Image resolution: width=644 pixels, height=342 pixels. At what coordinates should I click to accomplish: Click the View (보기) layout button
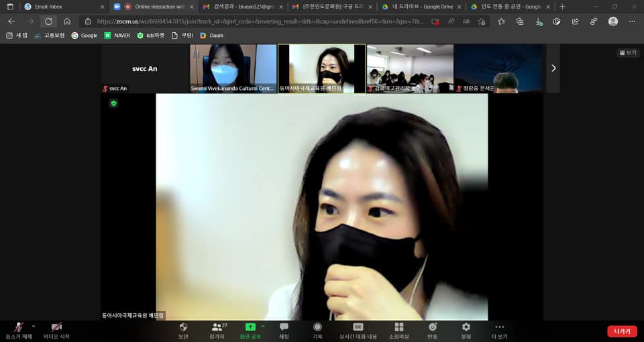pos(628,52)
